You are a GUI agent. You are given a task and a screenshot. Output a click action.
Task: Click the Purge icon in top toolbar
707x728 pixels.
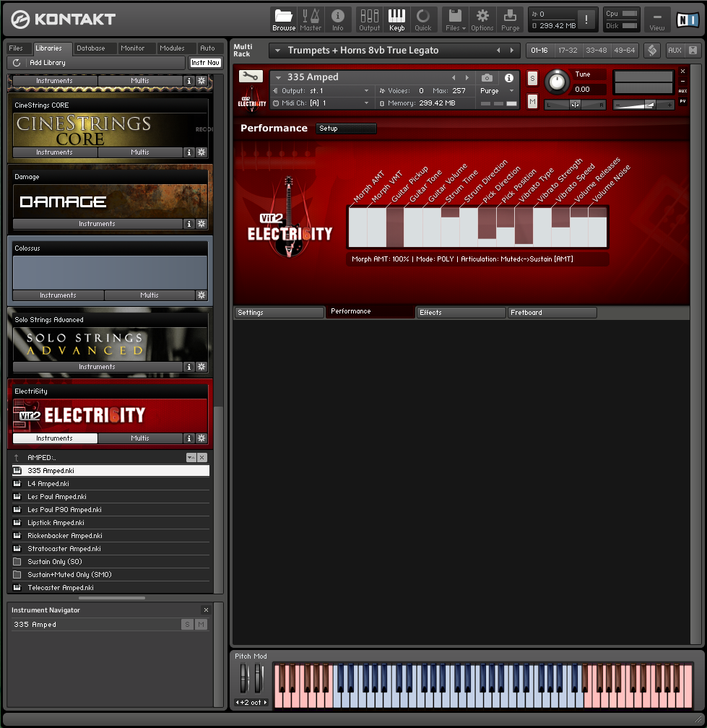(x=510, y=20)
